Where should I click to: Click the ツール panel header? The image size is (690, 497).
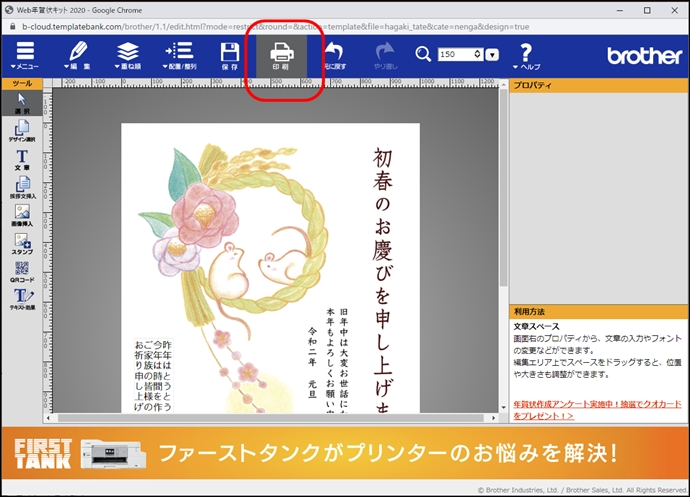(22, 84)
